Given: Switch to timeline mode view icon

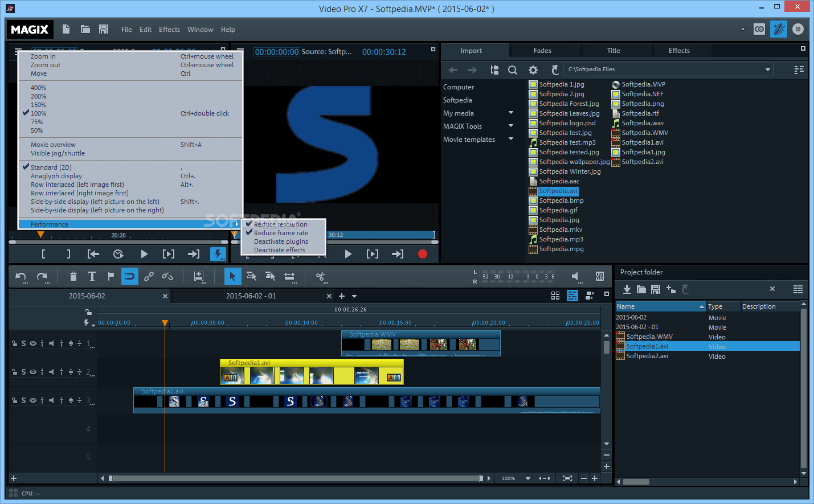Looking at the screenshot, I should pyautogui.click(x=572, y=296).
